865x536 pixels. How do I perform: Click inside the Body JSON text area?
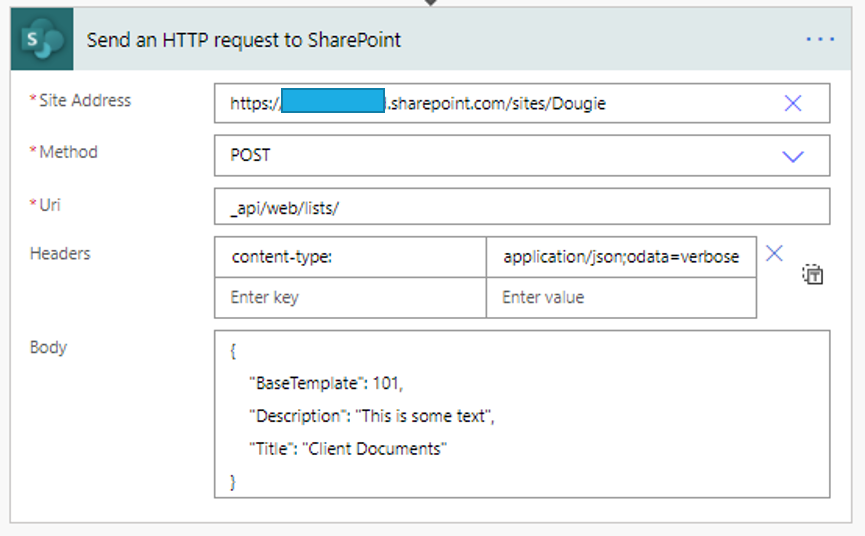pyautogui.click(x=521, y=414)
